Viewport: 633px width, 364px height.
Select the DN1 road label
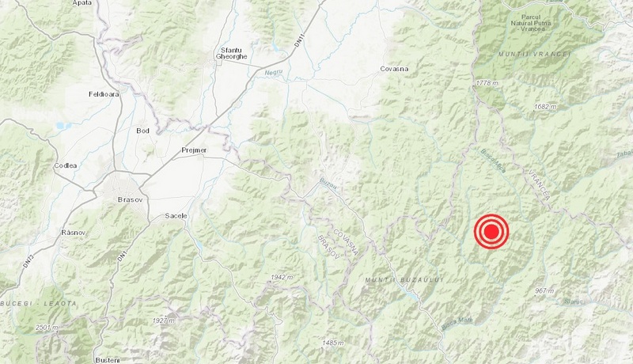tap(120, 258)
